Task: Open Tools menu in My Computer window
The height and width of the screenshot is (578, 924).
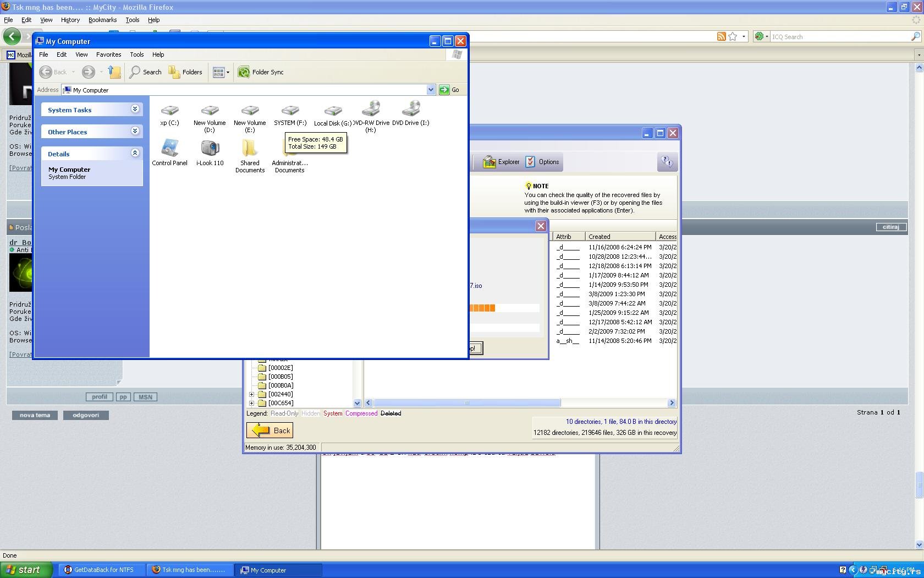Action: 136,54
